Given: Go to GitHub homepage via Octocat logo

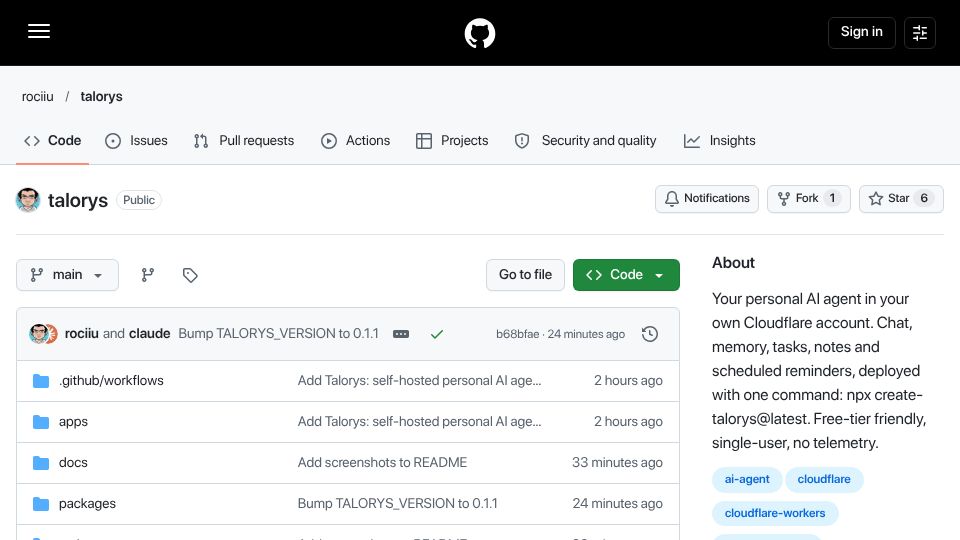Looking at the screenshot, I should pyautogui.click(x=479, y=33).
